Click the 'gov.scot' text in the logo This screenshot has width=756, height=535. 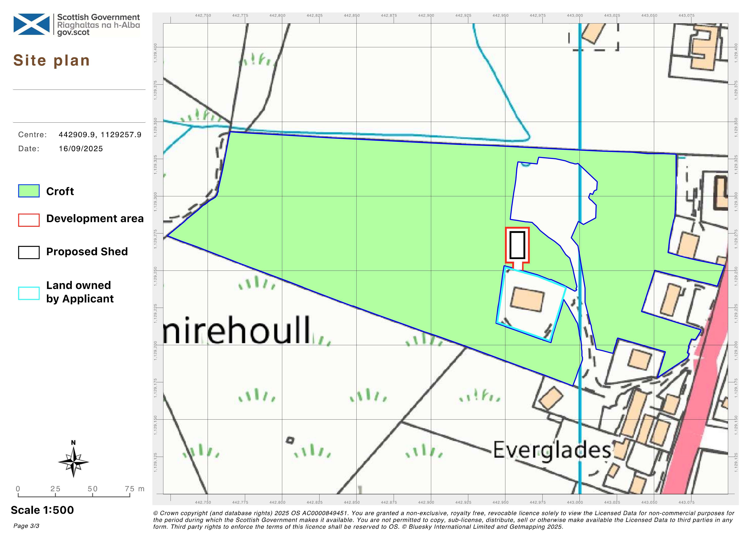click(73, 32)
